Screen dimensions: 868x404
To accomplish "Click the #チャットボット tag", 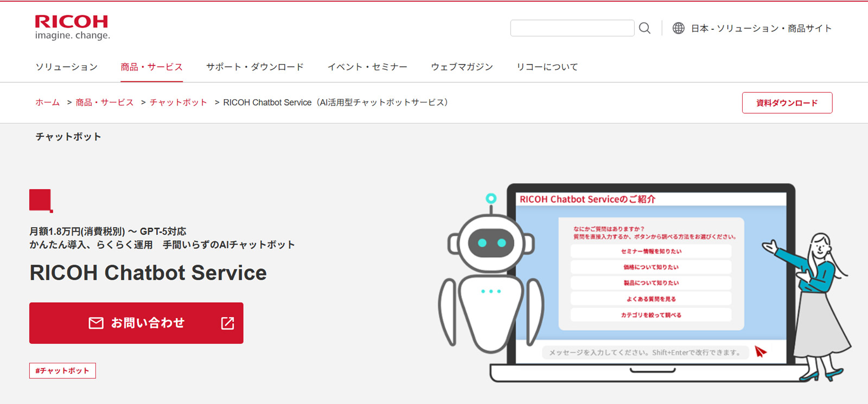I will [x=62, y=371].
